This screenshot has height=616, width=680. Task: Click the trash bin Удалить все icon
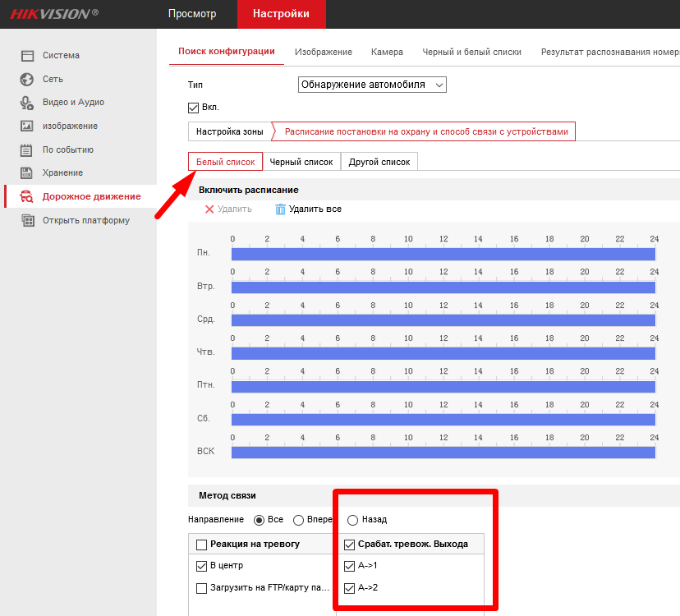pyautogui.click(x=280, y=209)
